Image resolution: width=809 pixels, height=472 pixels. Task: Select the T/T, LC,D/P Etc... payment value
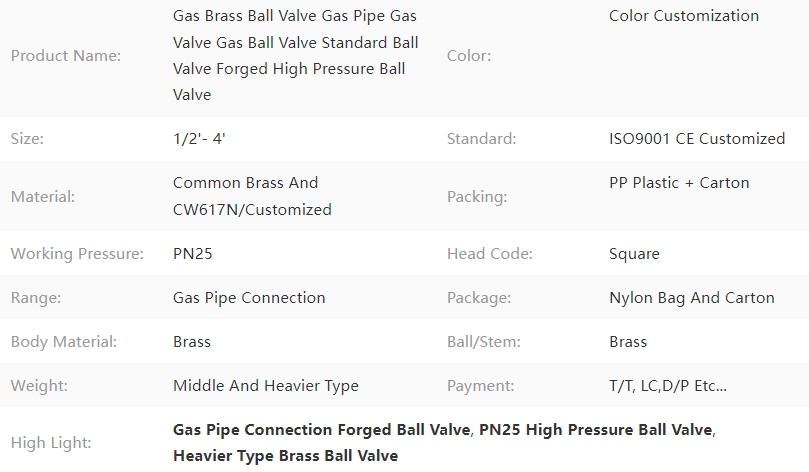[x=668, y=386]
